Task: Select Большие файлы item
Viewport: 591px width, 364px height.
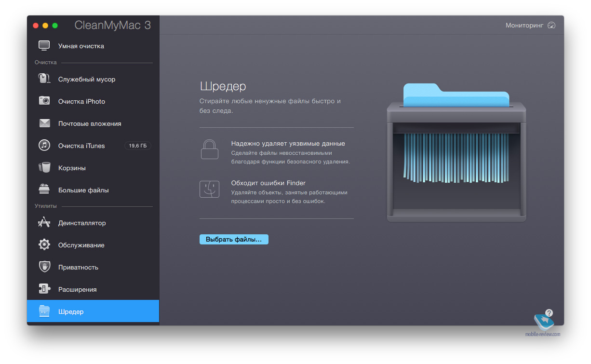Action: [93, 190]
